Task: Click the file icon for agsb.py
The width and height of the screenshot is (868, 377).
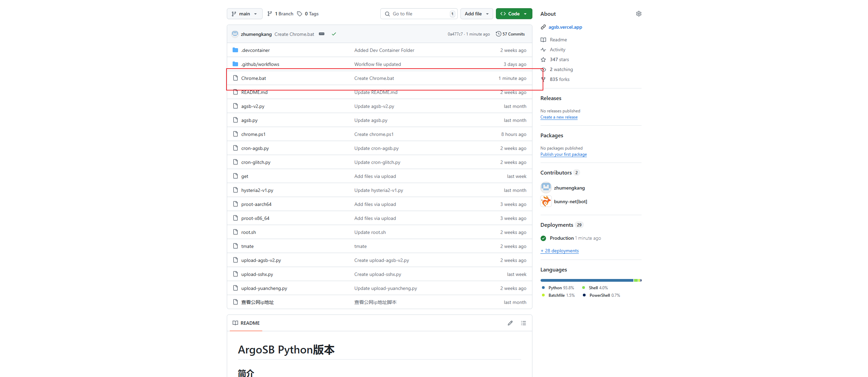Action: (235, 120)
